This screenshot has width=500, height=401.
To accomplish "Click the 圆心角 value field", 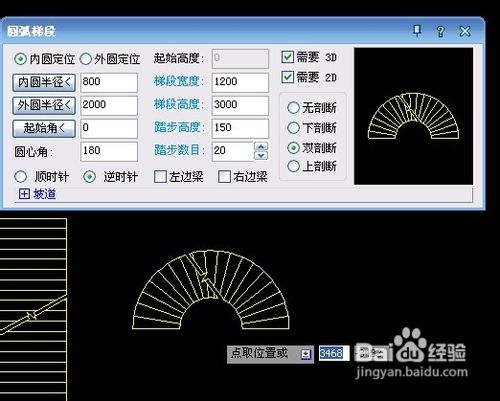I will (x=109, y=151).
